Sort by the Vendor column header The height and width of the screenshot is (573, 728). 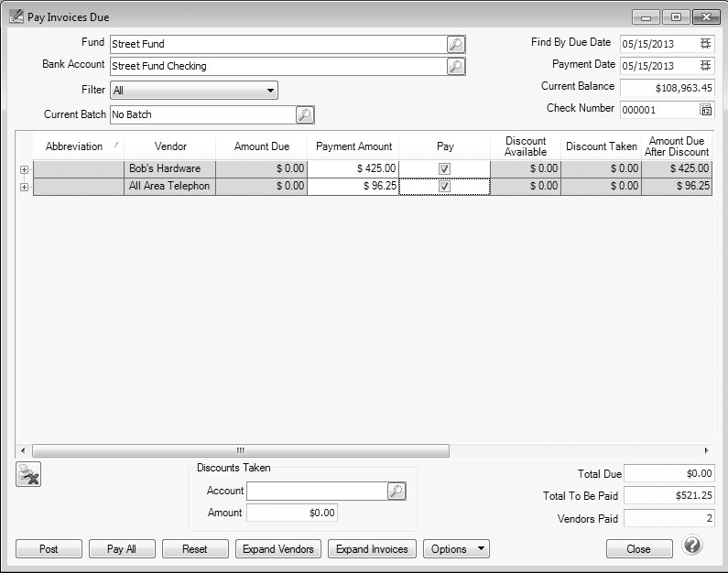pyautogui.click(x=169, y=146)
